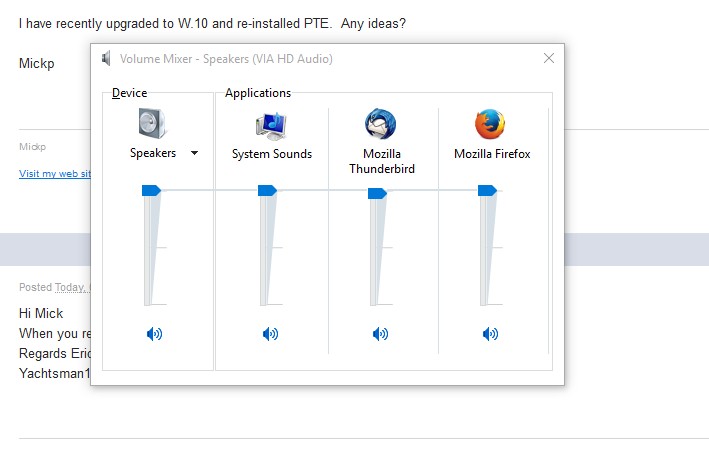709x449 pixels.
Task: Mute Mozilla Firefox audio
Action: 490,334
